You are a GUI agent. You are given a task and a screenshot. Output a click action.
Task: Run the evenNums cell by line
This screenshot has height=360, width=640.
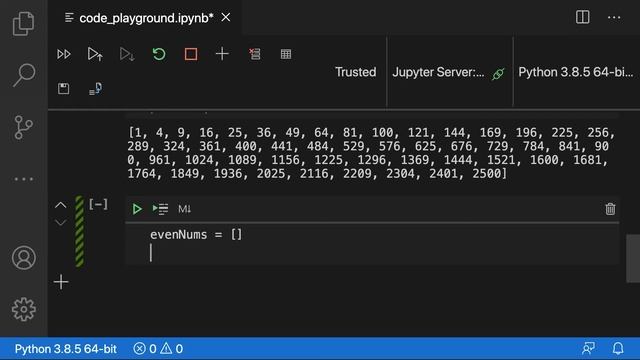click(x=160, y=209)
